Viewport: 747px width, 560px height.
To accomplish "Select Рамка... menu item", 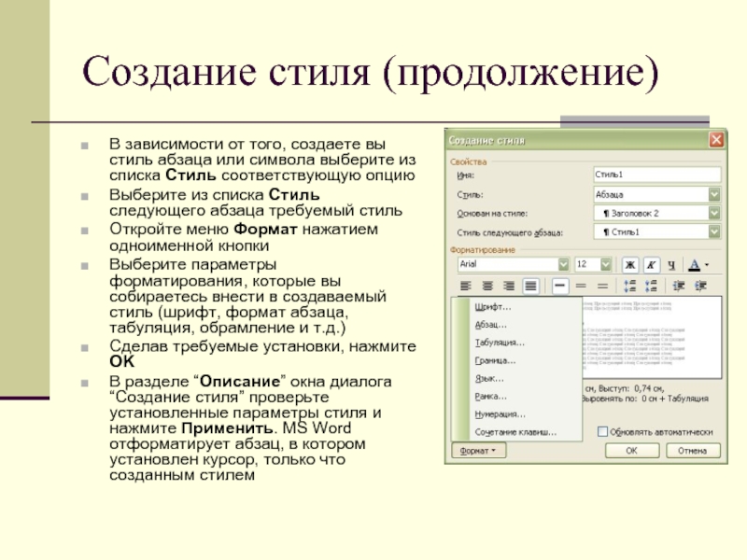I will tap(491, 396).
